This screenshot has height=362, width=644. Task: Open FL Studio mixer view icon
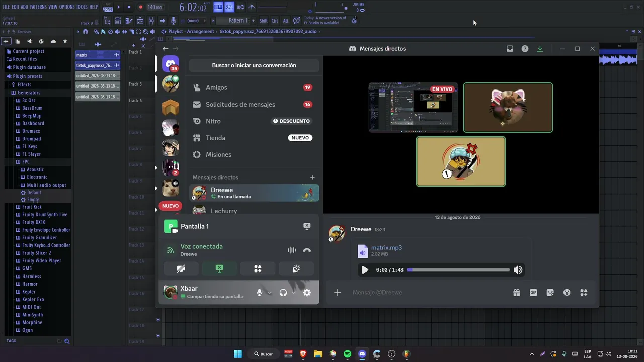pyautogui.click(x=151, y=21)
